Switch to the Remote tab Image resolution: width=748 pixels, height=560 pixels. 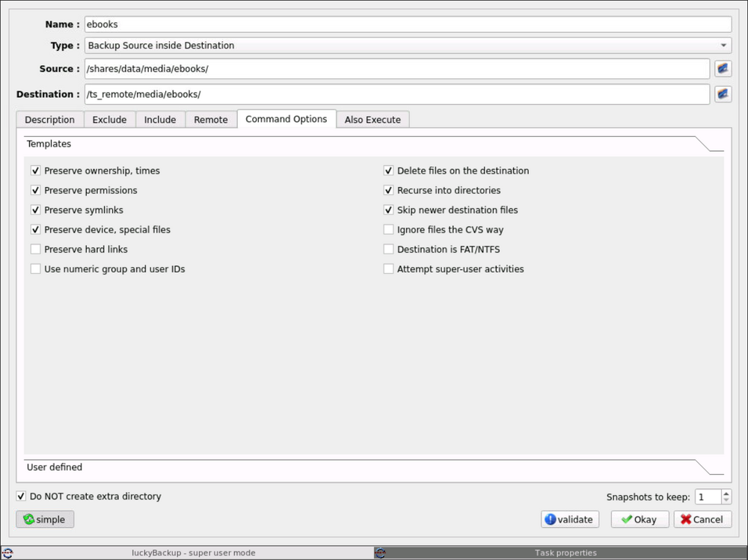(x=211, y=120)
